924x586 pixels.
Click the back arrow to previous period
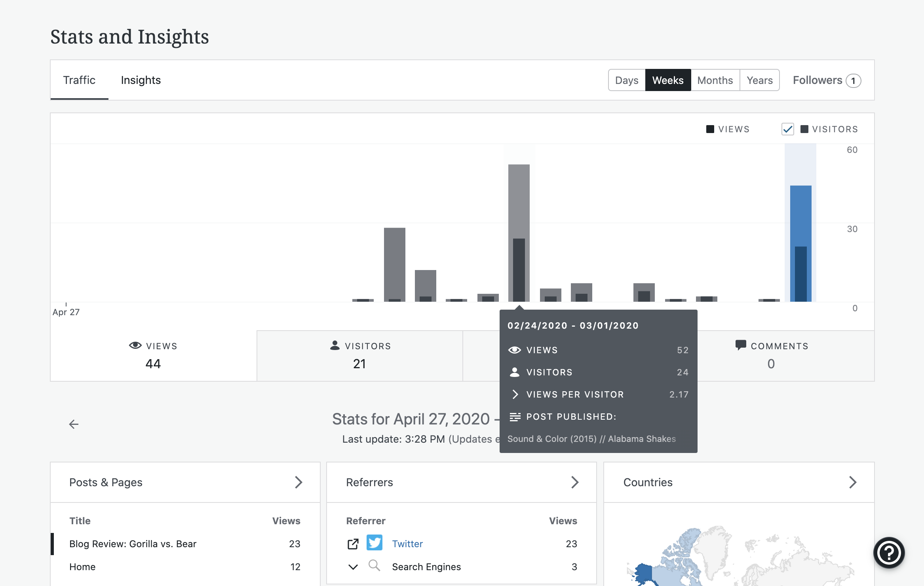pos(74,424)
